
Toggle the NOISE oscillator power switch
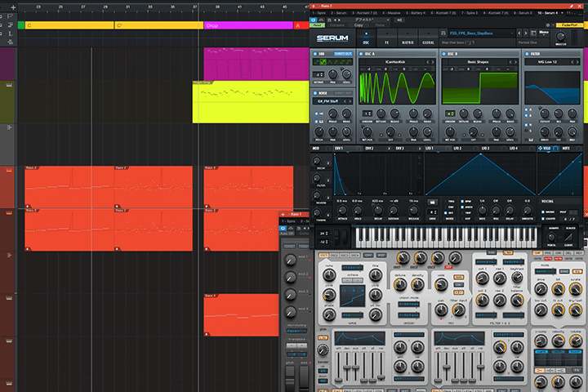point(315,92)
